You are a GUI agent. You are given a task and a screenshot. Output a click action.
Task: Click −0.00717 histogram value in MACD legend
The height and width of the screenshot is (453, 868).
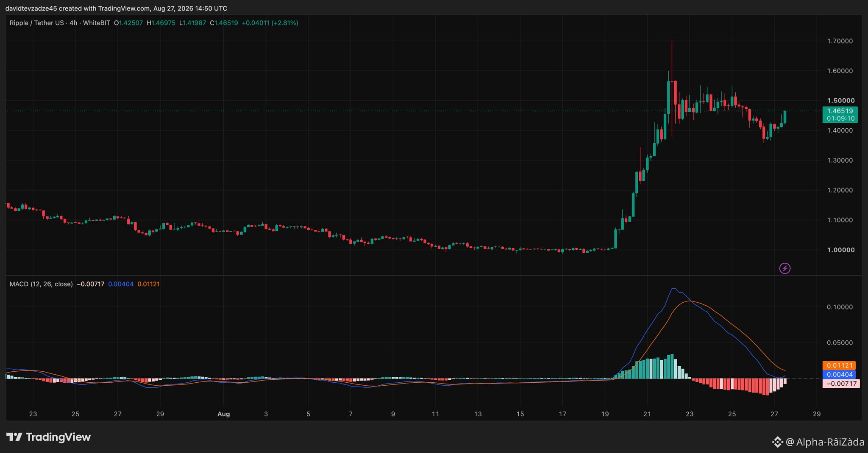(90, 284)
